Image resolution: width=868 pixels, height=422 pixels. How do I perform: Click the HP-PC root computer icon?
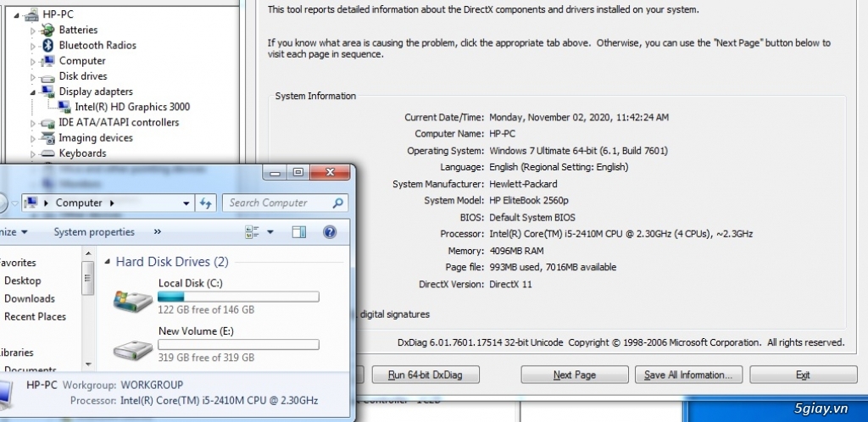coord(31,14)
